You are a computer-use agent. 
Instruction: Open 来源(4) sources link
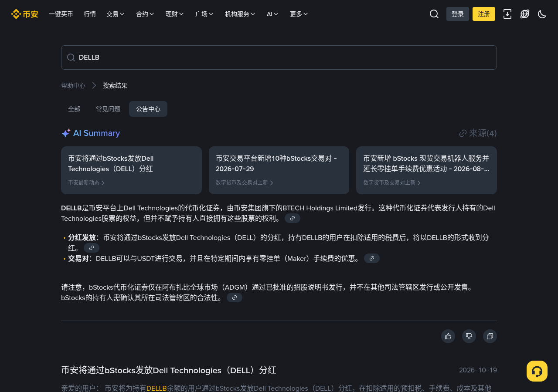click(x=478, y=133)
